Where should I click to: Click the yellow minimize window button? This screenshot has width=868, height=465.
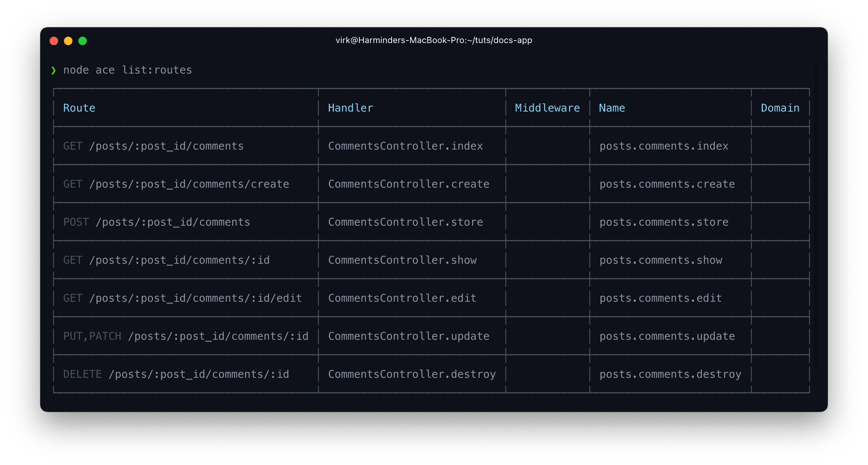pos(68,41)
